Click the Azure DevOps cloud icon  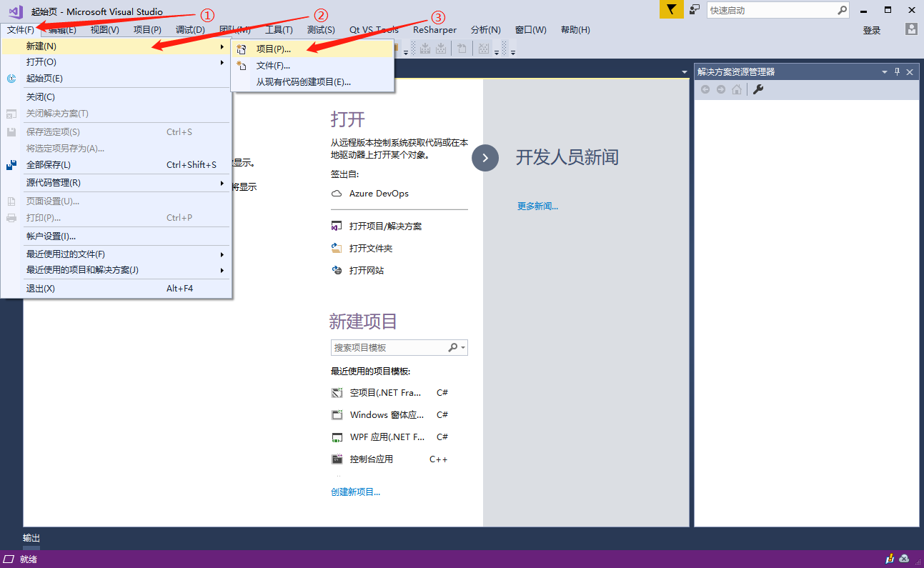(337, 194)
